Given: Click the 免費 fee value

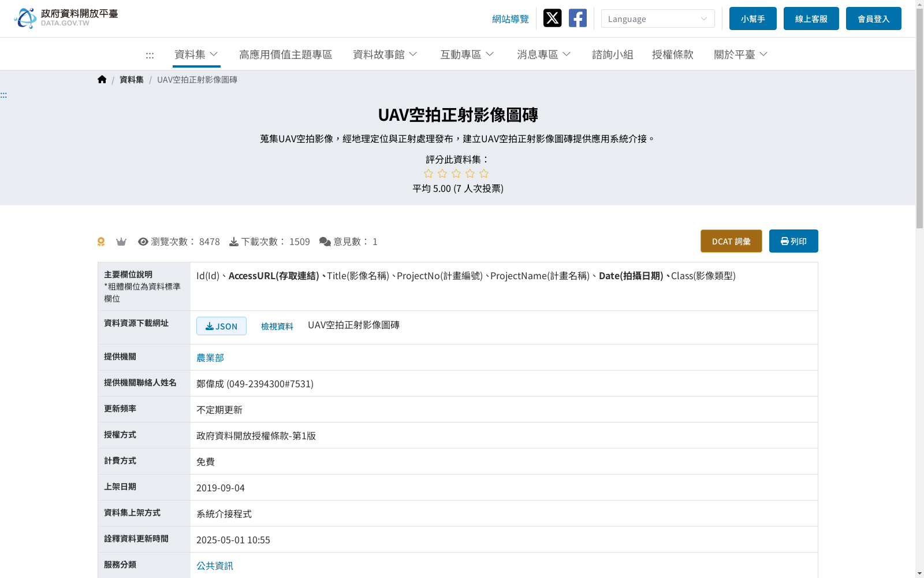Looking at the screenshot, I should pos(206,462).
